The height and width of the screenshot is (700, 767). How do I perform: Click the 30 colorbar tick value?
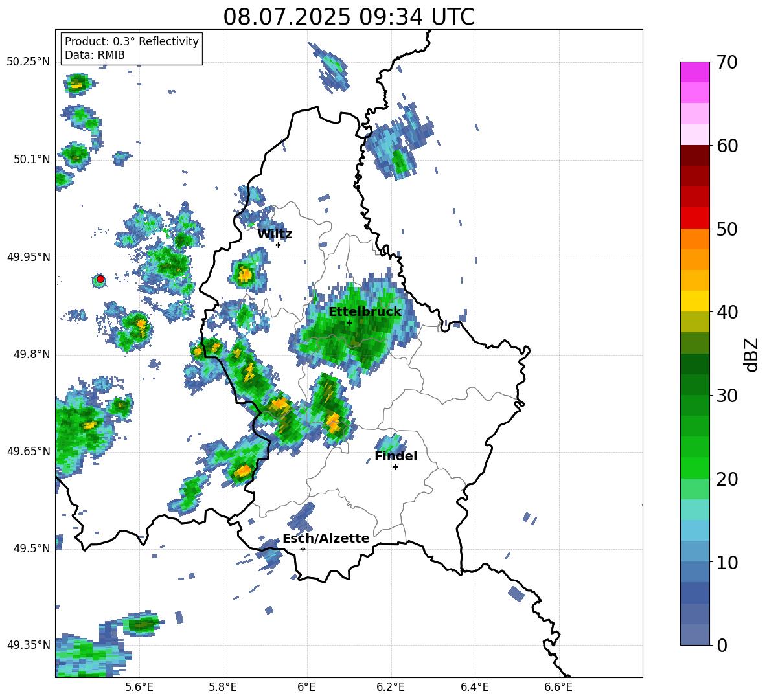[x=727, y=396]
